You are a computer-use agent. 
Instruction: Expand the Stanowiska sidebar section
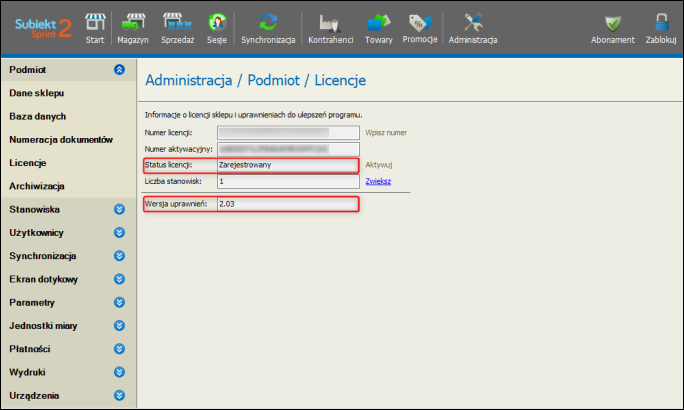(119, 210)
